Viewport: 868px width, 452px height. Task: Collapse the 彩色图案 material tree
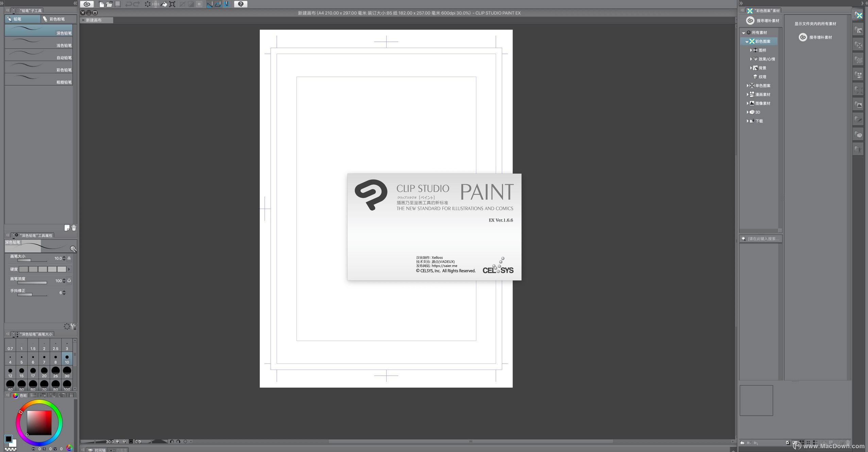747,41
